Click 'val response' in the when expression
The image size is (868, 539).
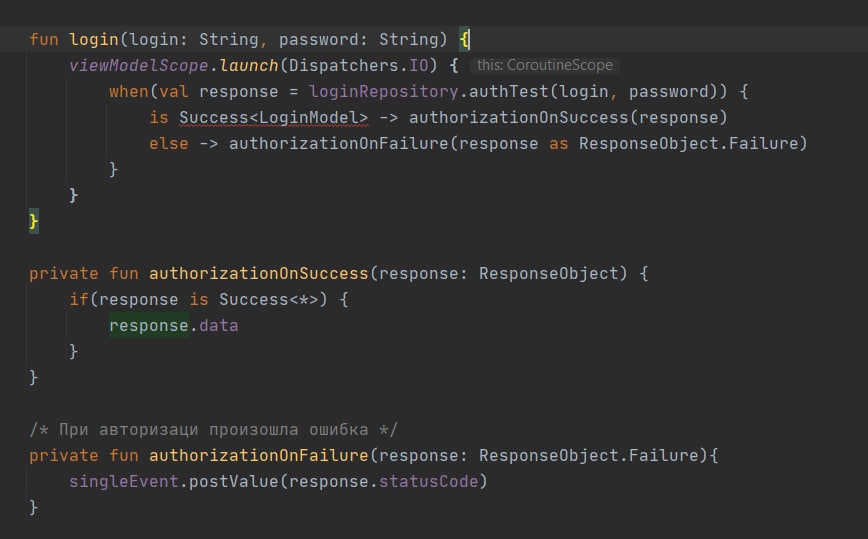click(219, 91)
